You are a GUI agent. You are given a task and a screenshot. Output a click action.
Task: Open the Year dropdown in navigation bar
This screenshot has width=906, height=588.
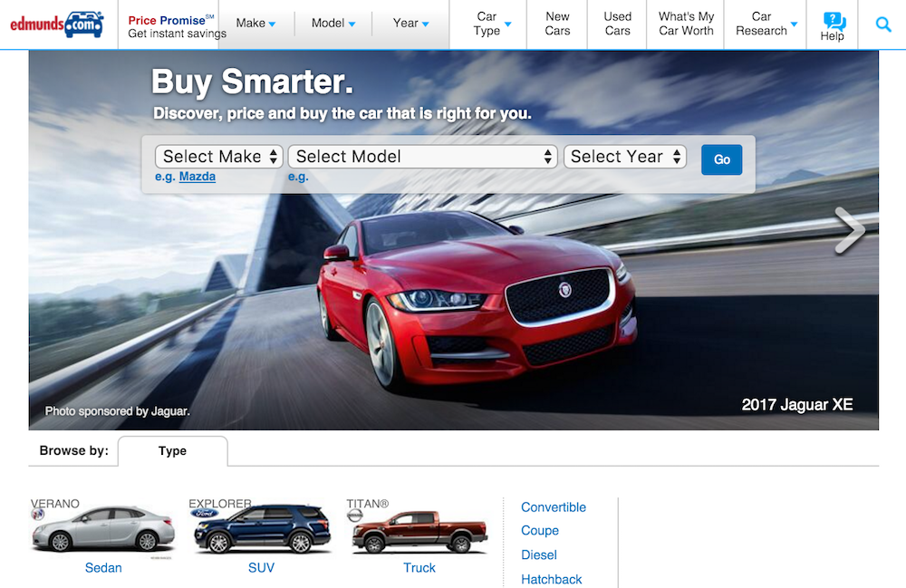(410, 24)
